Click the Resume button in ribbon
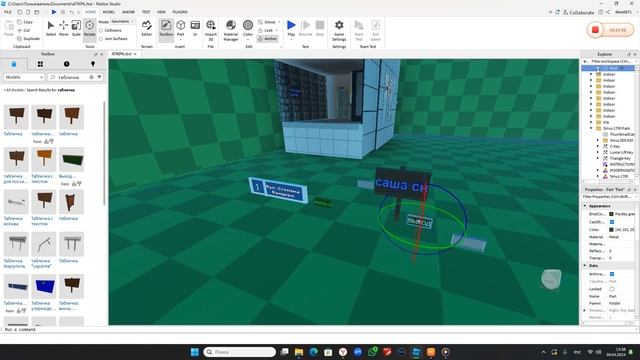Screen dimensions: 640x360 coord(305,29)
